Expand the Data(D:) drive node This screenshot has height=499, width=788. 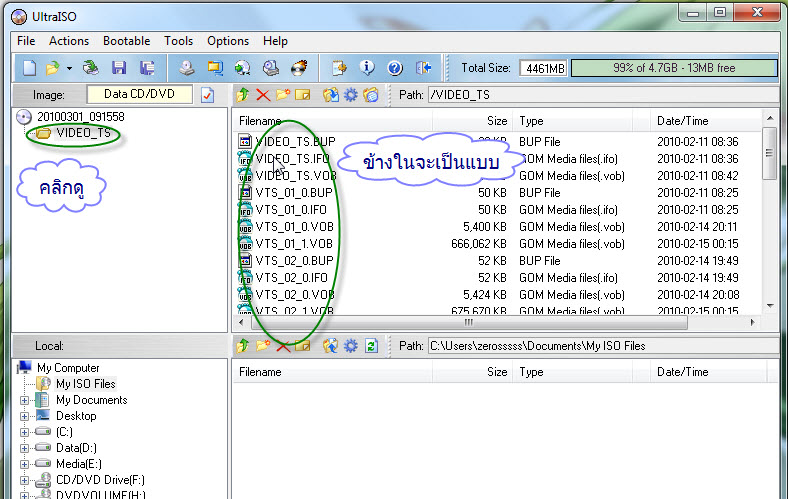pos(24,448)
